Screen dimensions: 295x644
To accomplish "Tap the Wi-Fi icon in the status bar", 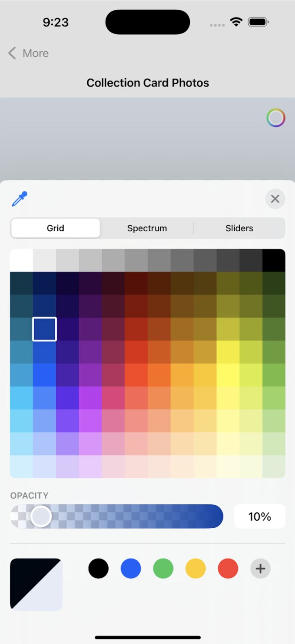I will [x=236, y=22].
